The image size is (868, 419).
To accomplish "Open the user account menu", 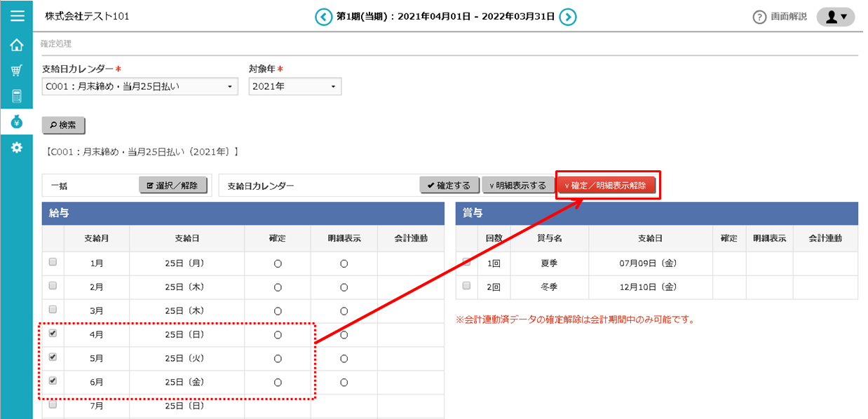I will pos(834,16).
